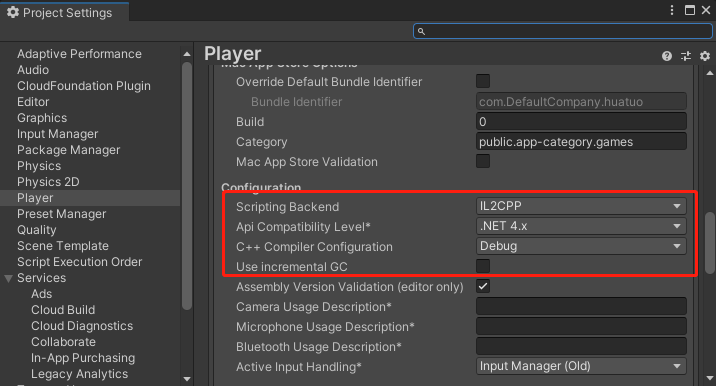This screenshot has width=716, height=386.
Task: Maximize the Project Settings window
Action: click(690, 10)
